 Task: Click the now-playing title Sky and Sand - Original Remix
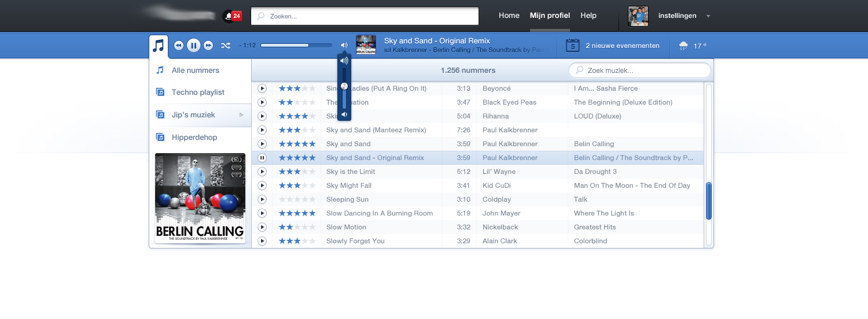click(x=437, y=40)
